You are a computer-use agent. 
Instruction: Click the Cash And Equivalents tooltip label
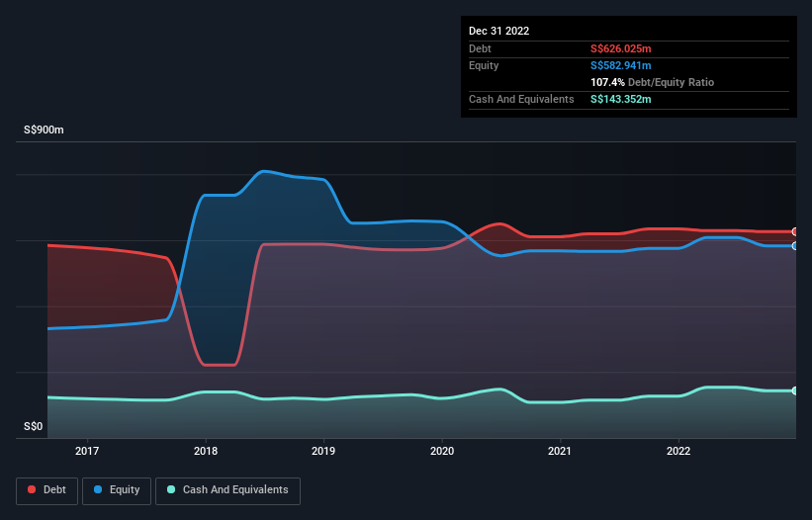[x=521, y=99]
